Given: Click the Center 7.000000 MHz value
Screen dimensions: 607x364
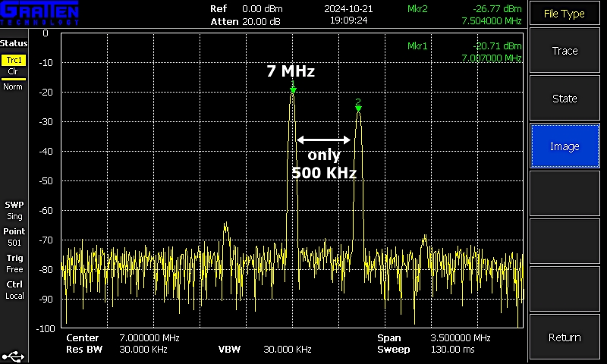Looking at the screenshot, I should (x=149, y=337).
